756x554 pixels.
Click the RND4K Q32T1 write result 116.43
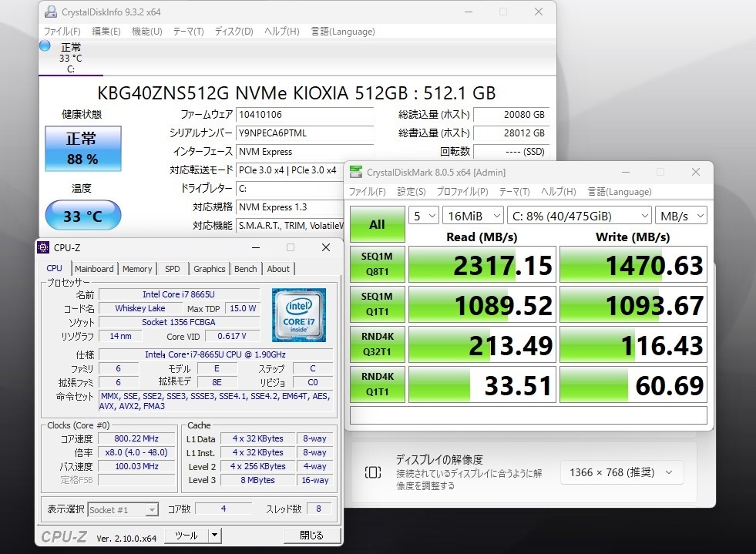coord(633,344)
